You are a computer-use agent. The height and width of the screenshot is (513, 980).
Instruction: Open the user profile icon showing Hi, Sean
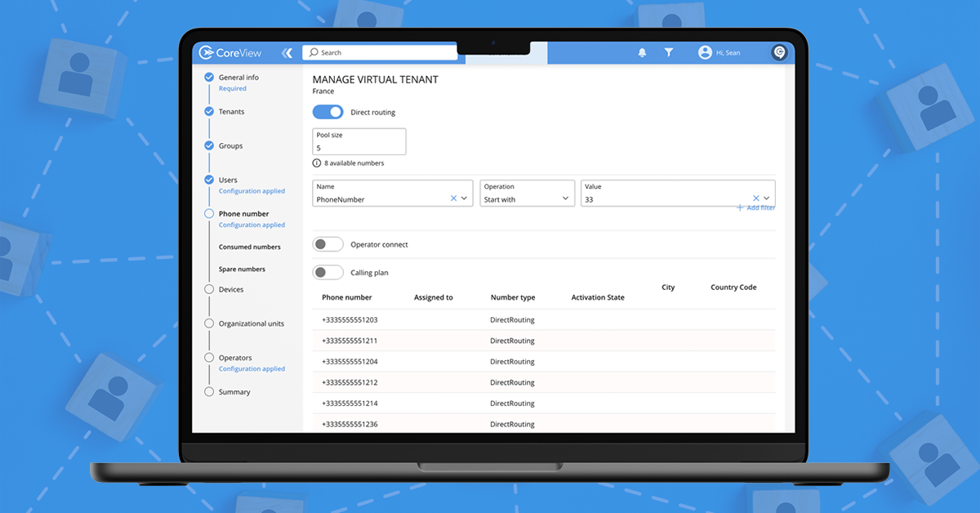click(x=704, y=51)
